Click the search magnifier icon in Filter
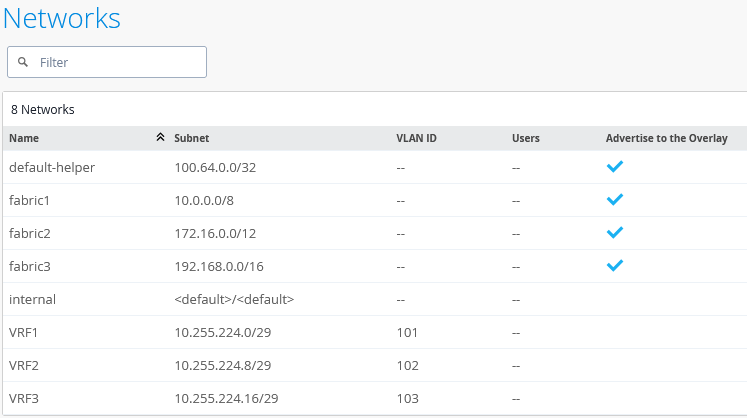 [x=22, y=62]
